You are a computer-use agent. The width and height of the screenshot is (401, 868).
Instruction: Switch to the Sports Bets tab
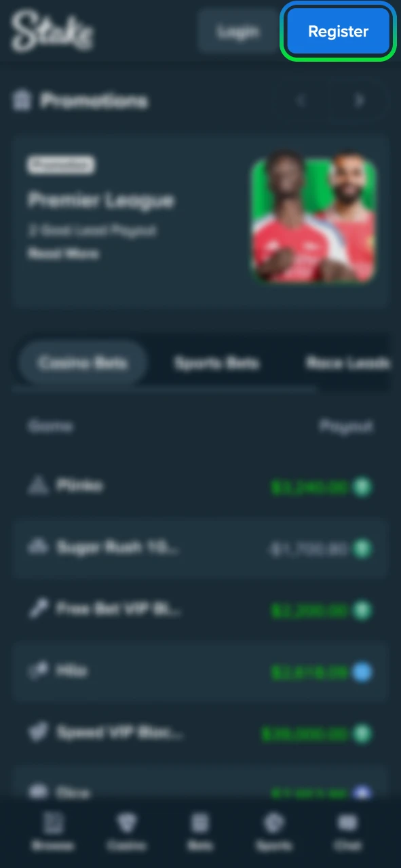click(x=216, y=363)
